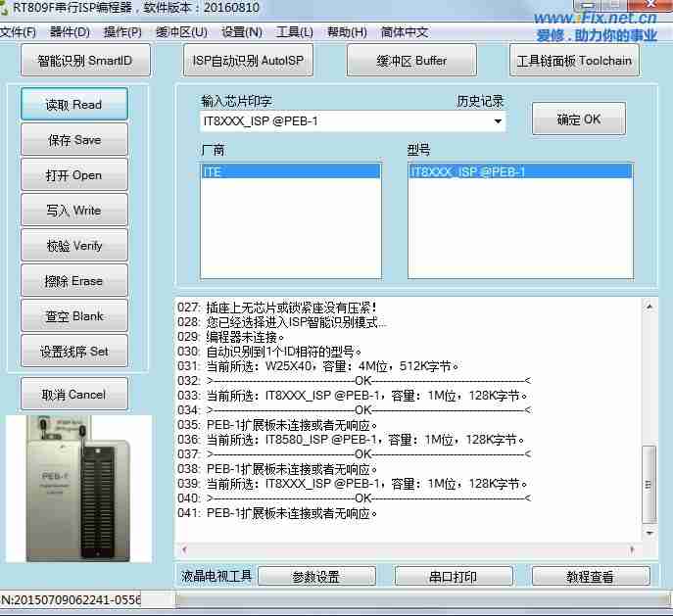Confirm chip selection with 确定 OK

[x=579, y=118]
